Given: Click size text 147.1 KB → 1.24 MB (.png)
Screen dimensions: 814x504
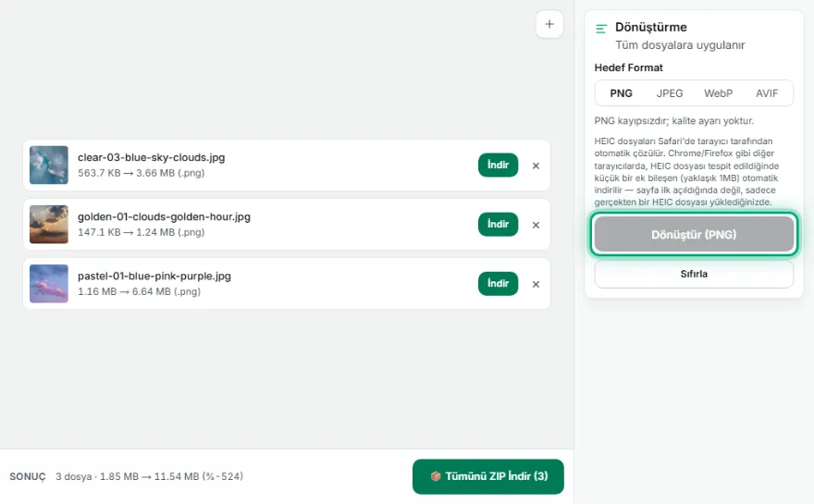Looking at the screenshot, I should (142, 232).
